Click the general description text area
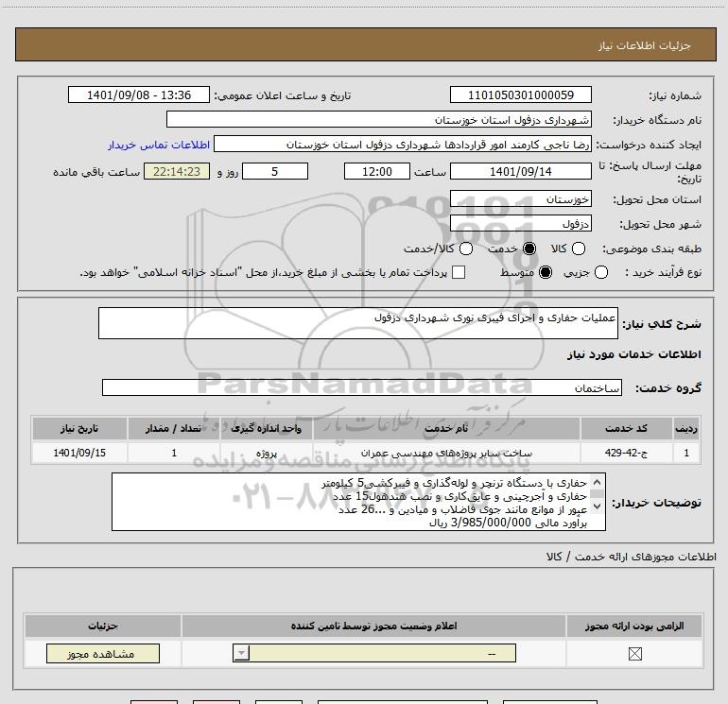This screenshot has width=728, height=704. [358, 323]
